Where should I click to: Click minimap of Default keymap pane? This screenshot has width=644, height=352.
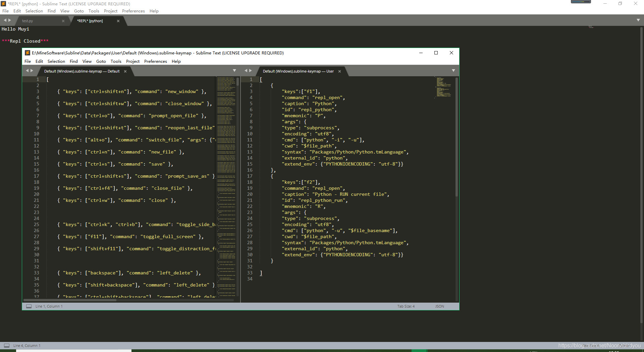tap(226, 186)
